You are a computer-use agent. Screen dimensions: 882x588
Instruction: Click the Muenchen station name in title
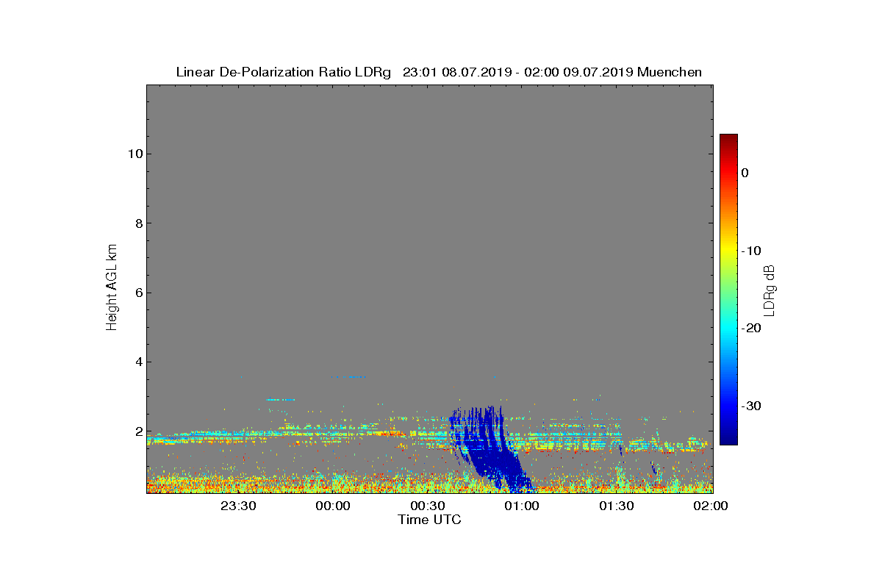tap(670, 72)
